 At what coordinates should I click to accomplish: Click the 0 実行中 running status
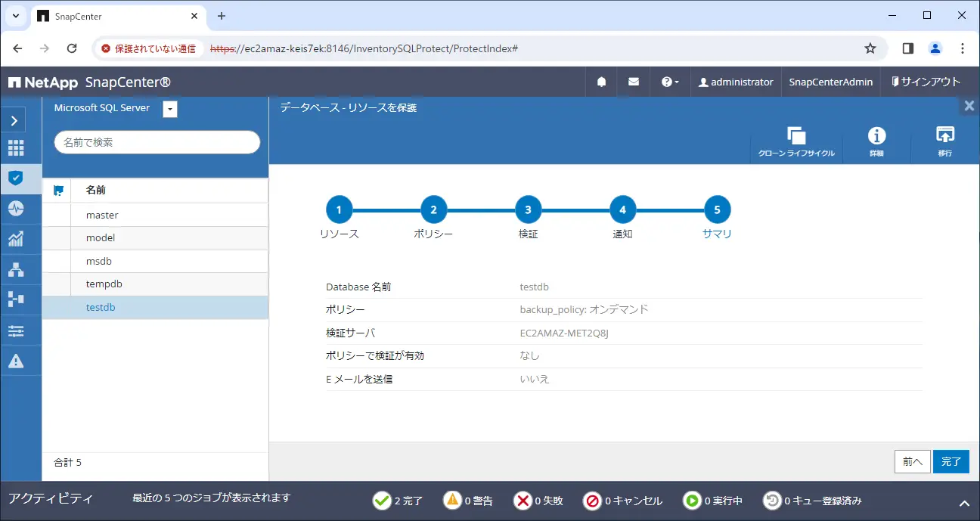[x=713, y=501]
